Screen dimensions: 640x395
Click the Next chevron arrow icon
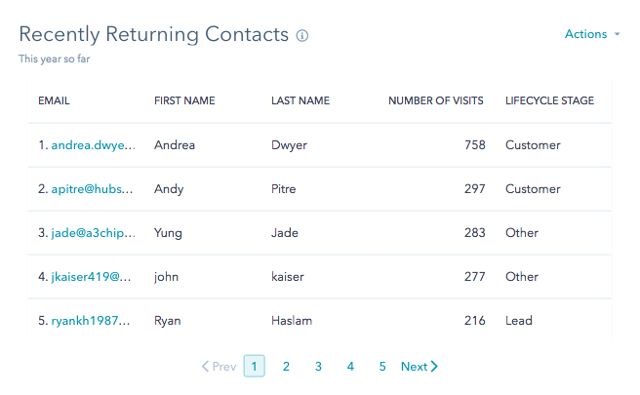[x=434, y=366]
